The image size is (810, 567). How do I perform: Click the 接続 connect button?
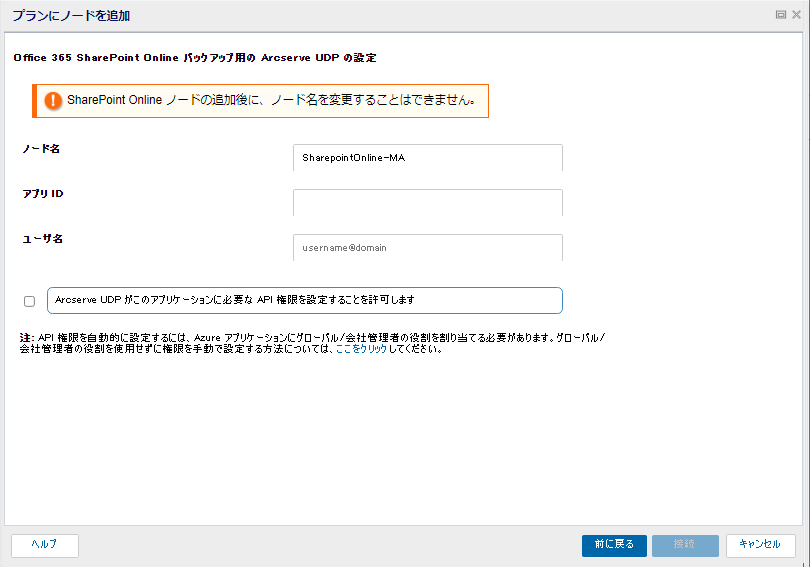(685, 545)
